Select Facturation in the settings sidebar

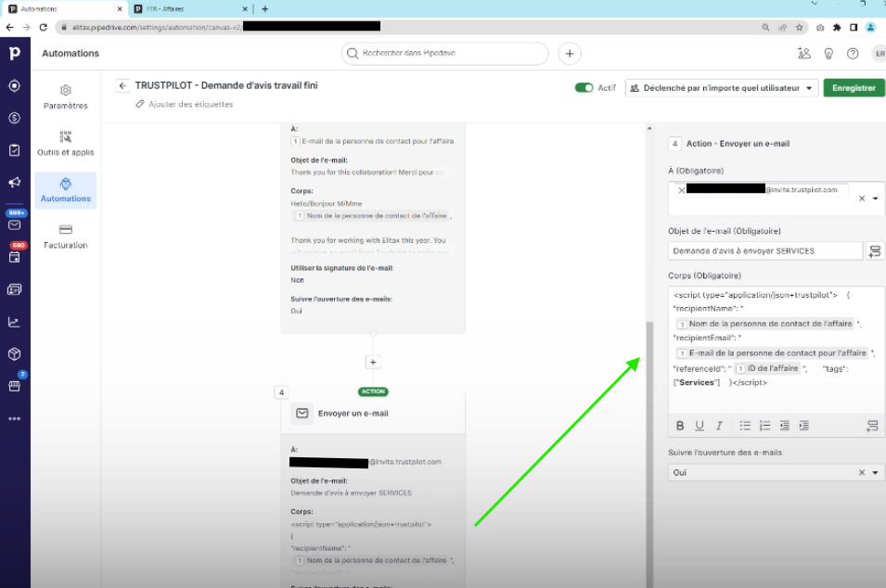[x=66, y=236]
